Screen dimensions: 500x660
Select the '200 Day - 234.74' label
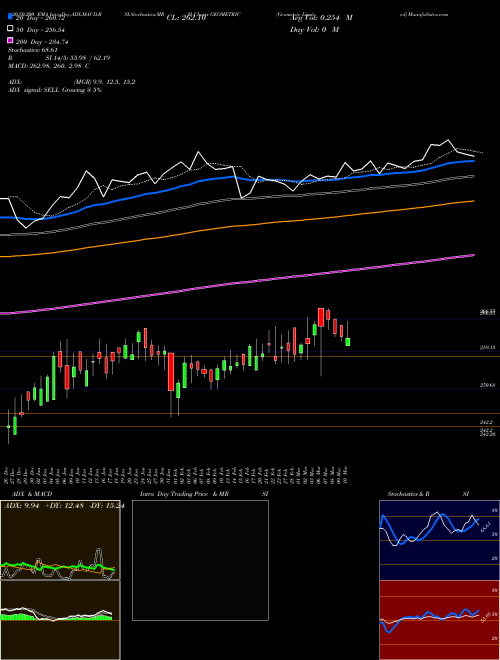pos(42,42)
